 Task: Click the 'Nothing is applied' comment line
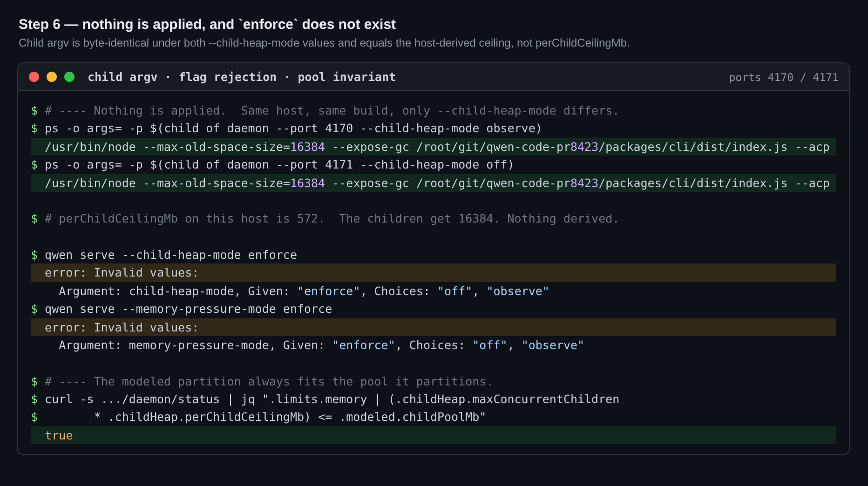pyautogui.click(x=332, y=111)
